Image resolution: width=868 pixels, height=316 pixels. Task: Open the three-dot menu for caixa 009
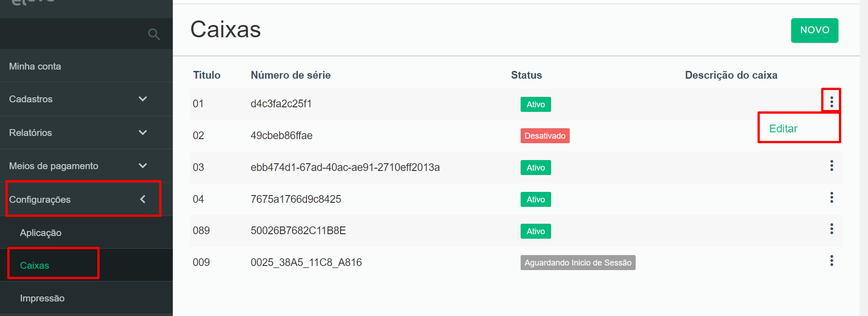832,261
